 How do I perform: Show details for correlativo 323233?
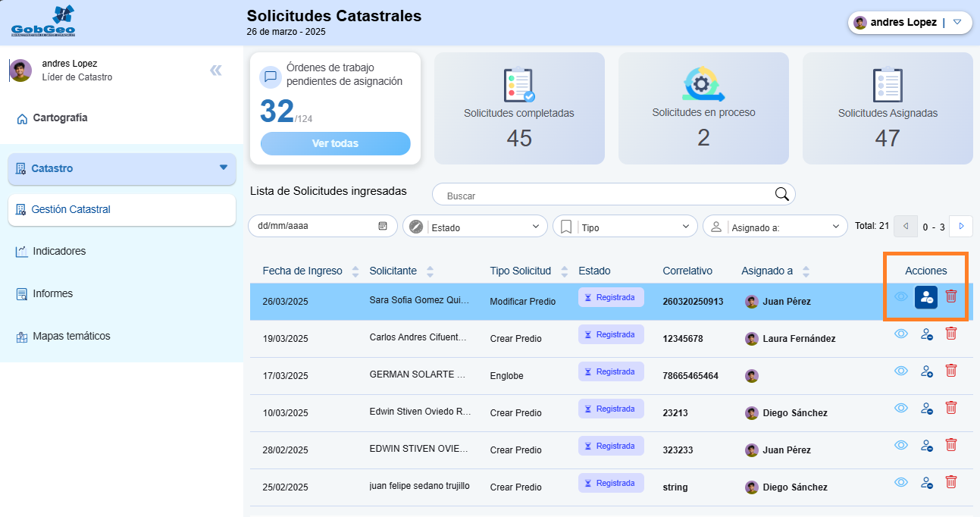[901, 445]
